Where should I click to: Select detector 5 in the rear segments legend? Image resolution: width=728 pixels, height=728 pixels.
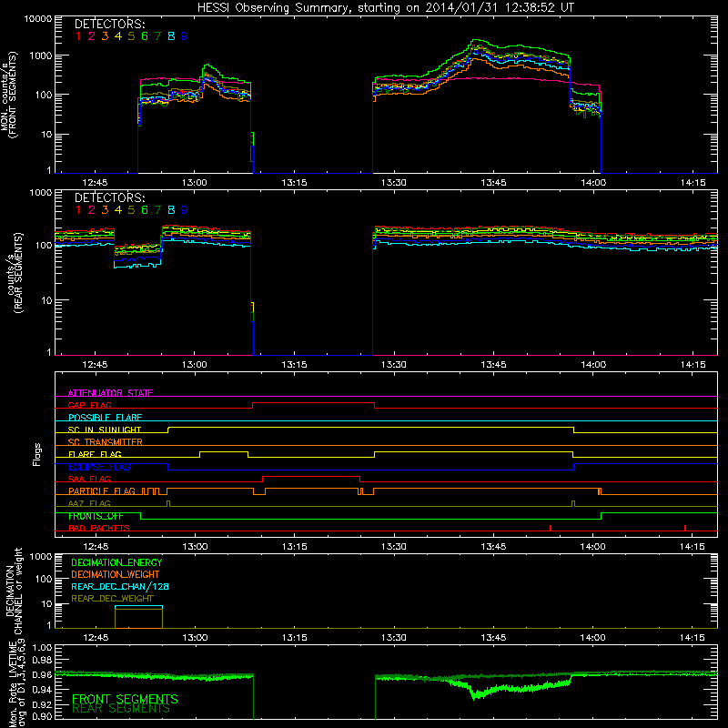(131, 210)
